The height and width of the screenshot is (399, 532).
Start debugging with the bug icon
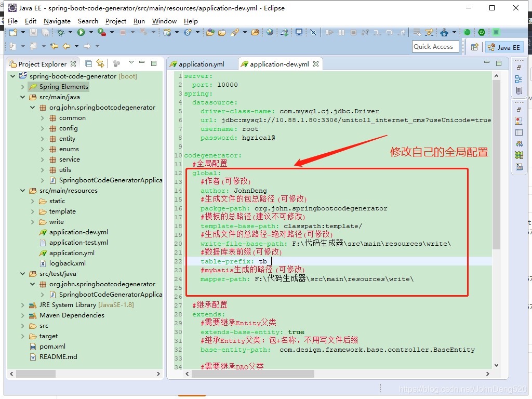click(x=61, y=33)
